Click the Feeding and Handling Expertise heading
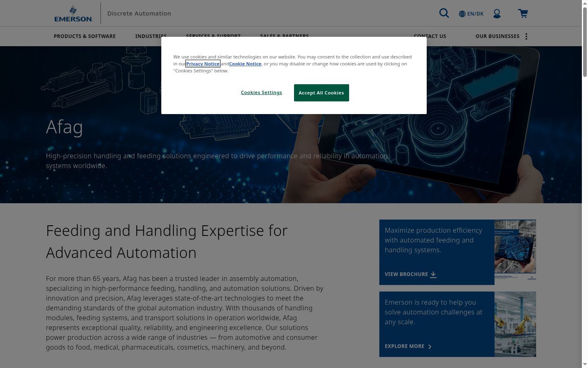This screenshot has width=588, height=368. coord(167,242)
